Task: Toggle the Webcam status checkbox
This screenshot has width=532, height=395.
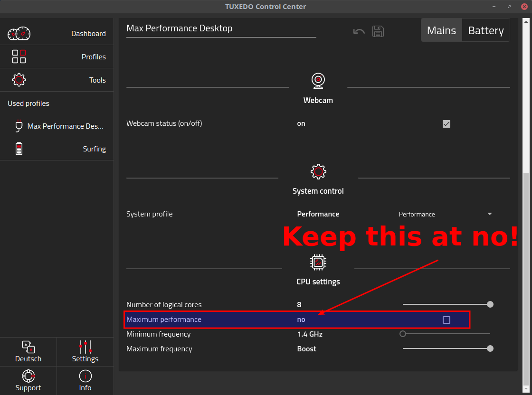Action: pyautogui.click(x=446, y=124)
